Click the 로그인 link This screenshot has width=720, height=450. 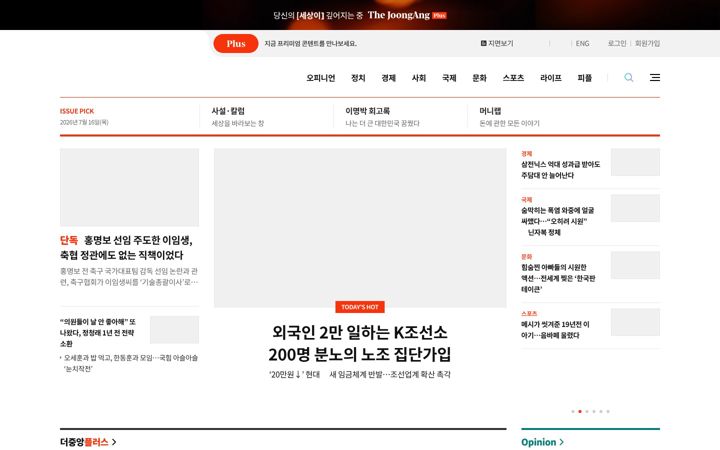[617, 43]
